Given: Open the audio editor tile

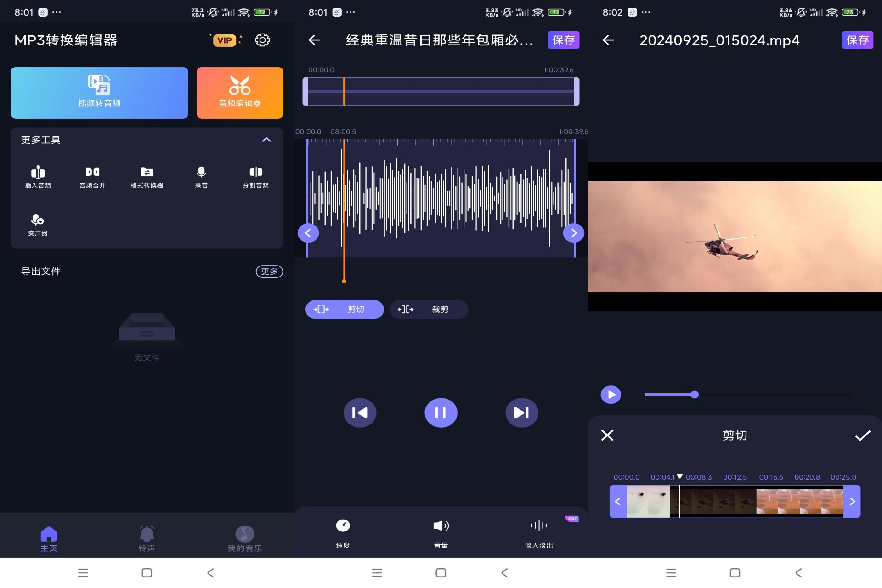Looking at the screenshot, I should click(240, 92).
